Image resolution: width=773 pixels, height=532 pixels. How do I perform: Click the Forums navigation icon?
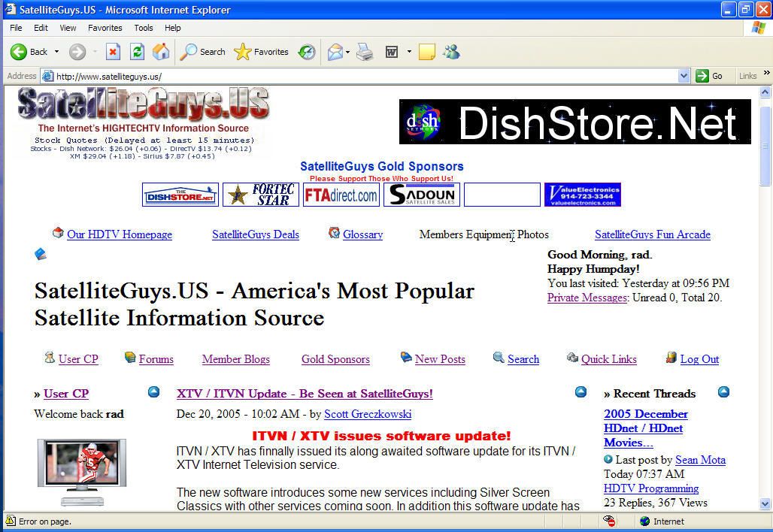pos(130,357)
